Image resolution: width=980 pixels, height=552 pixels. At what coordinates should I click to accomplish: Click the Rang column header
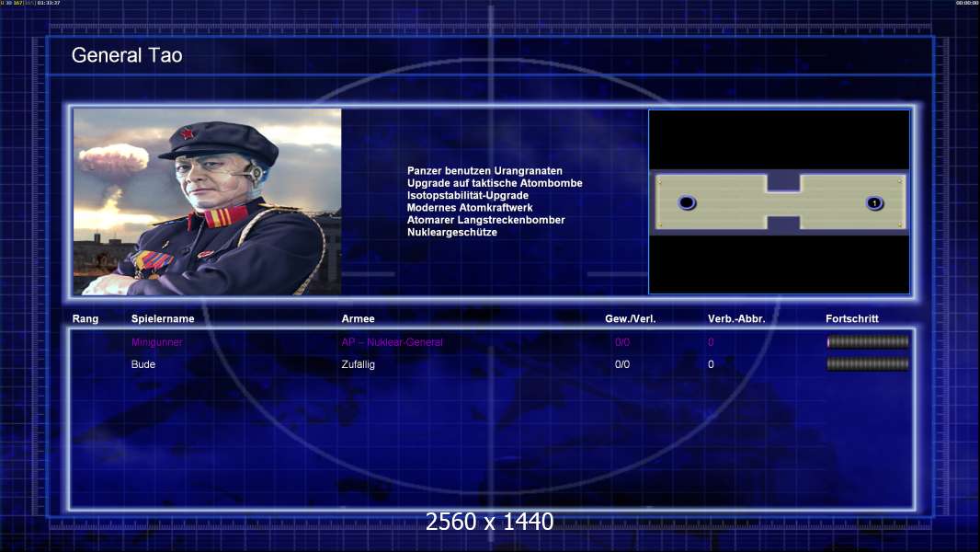(x=85, y=319)
